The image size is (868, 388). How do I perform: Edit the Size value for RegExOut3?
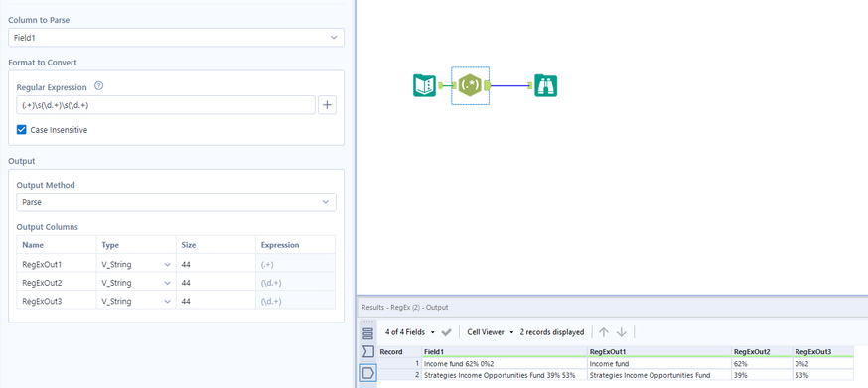tap(216, 301)
